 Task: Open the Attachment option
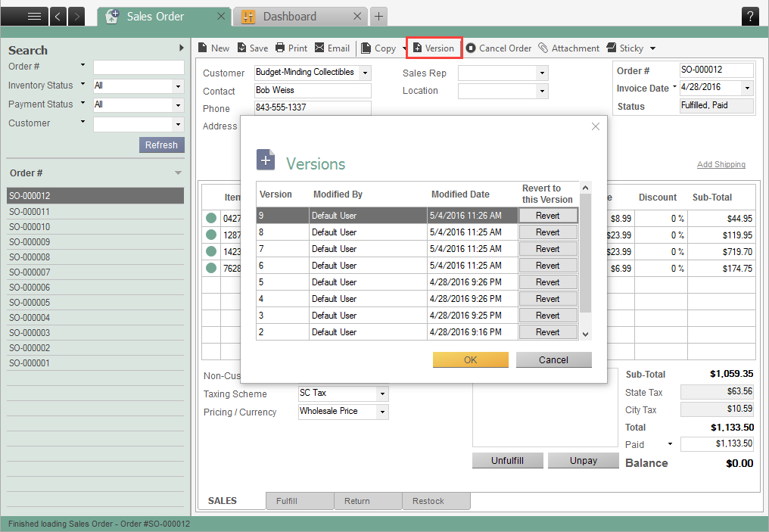(569, 48)
